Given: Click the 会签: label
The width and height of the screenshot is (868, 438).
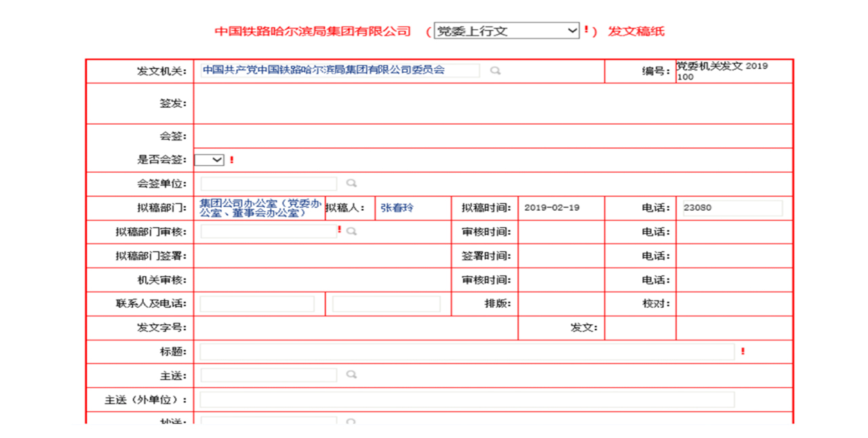Looking at the screenshot, I should tap(173, 136).
